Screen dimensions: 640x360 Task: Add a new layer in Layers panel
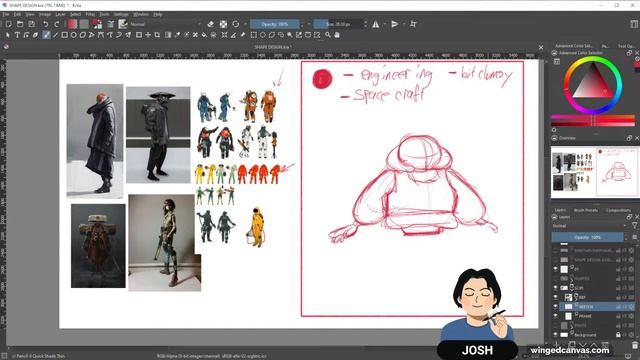[556, 345]
